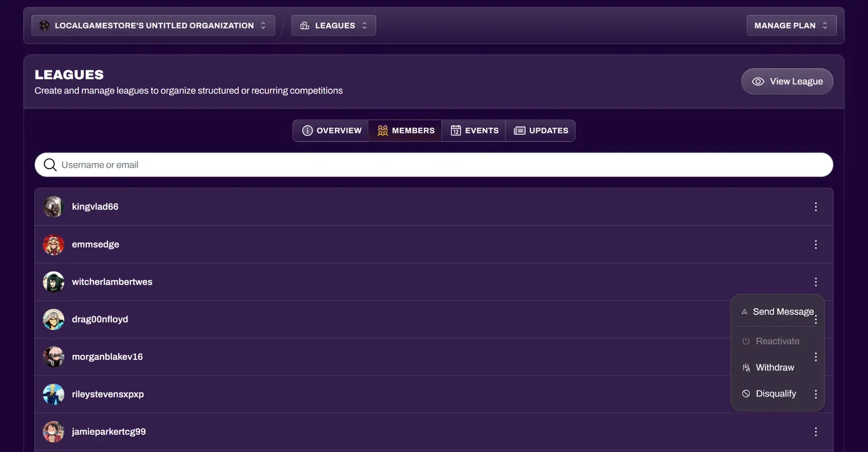Image resolution: width=868 pixels, height=452 pixels.
Task: Click the organization logo icon
Action: [x=44, y=26]
